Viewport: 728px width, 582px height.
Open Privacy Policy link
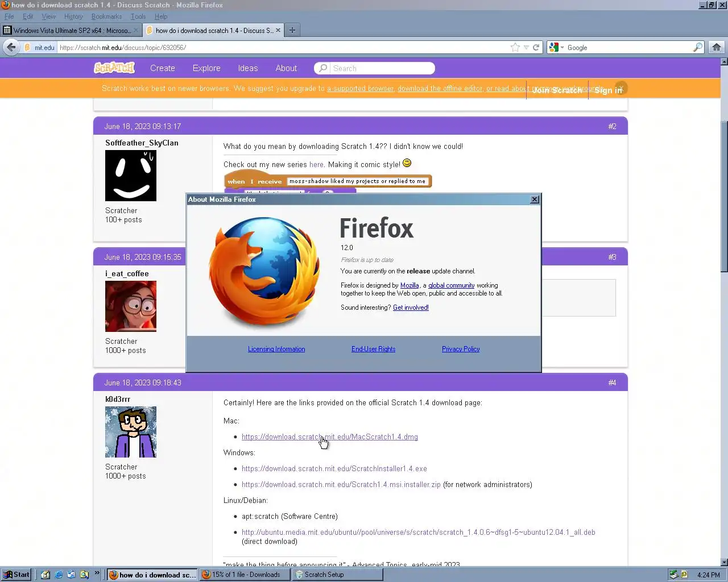coord(461,349)
